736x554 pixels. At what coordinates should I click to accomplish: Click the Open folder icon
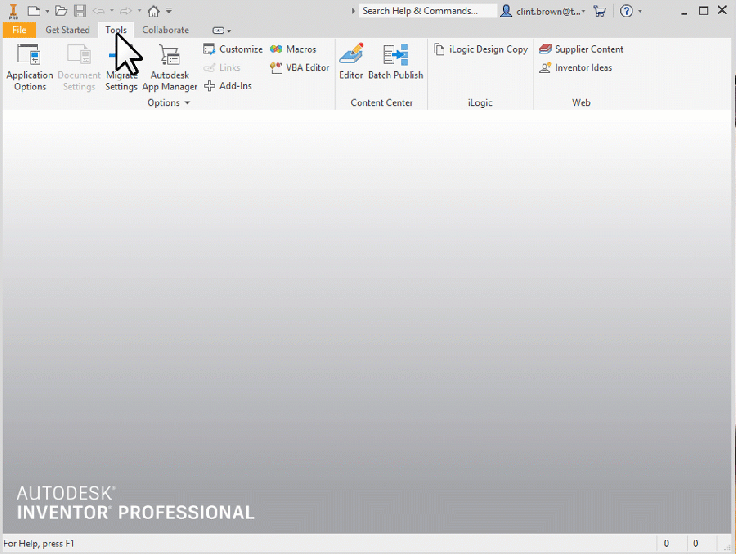pos(61,10)
